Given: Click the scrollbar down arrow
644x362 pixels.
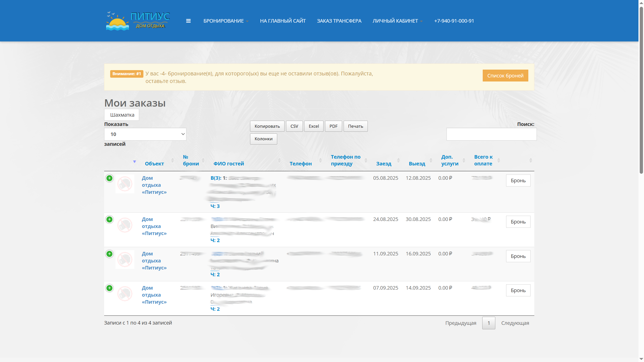Looking at the screenshot, I should point(641,359).
